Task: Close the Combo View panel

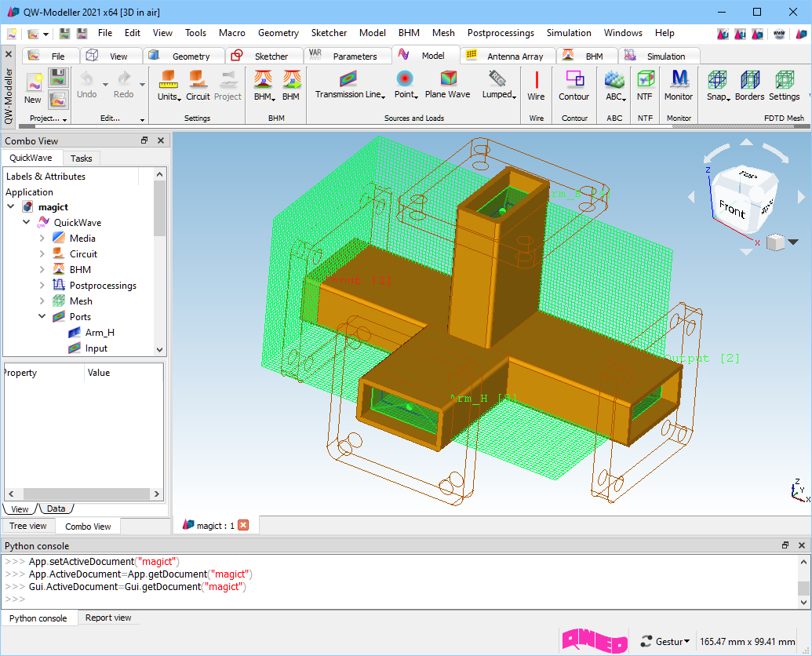Action: coord(161,140)
